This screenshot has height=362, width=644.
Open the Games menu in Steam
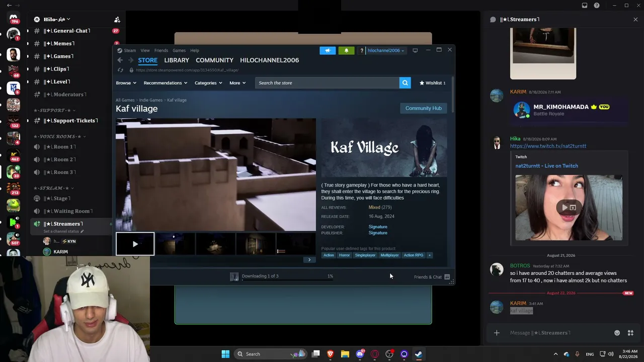pyautogui.click(x=179, y=50)
